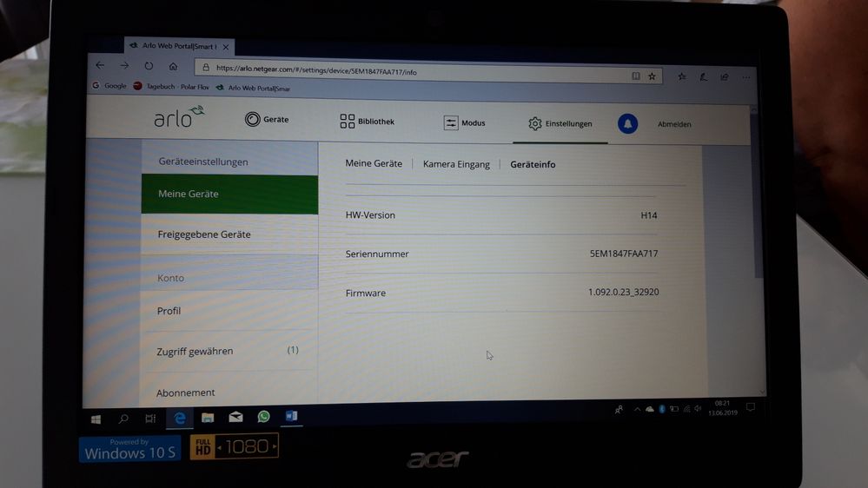Screen dimensions: 868x488
Task: Click the volume speaker tray icon
Action: pyautogui.click(x=698, y=408)
